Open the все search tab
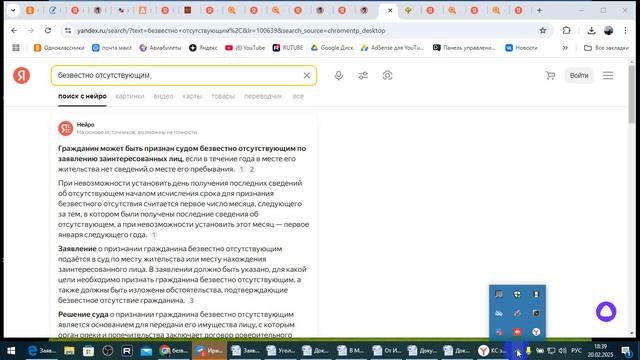Screen dimensions: 640x360 click(x=298, y=96)
